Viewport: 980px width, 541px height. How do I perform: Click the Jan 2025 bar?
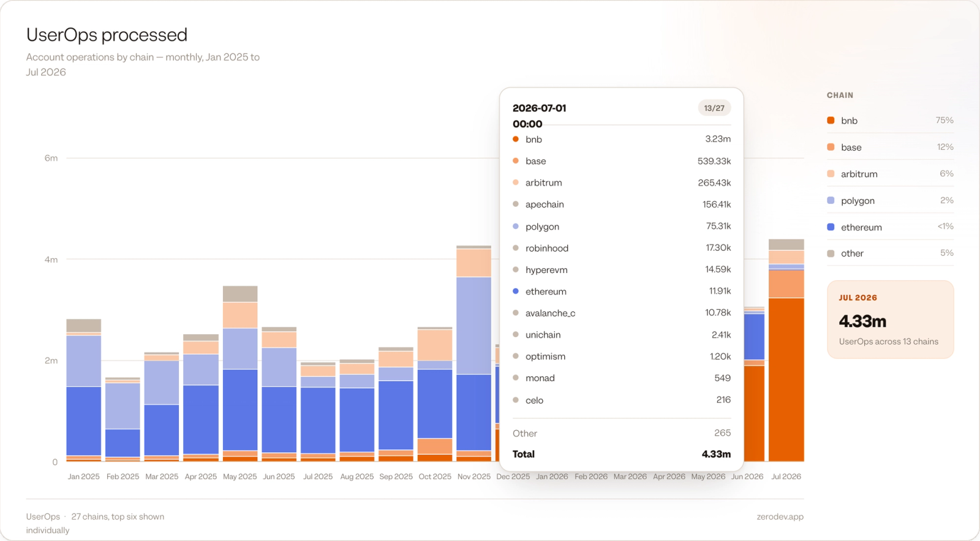[x=84, y=390]
